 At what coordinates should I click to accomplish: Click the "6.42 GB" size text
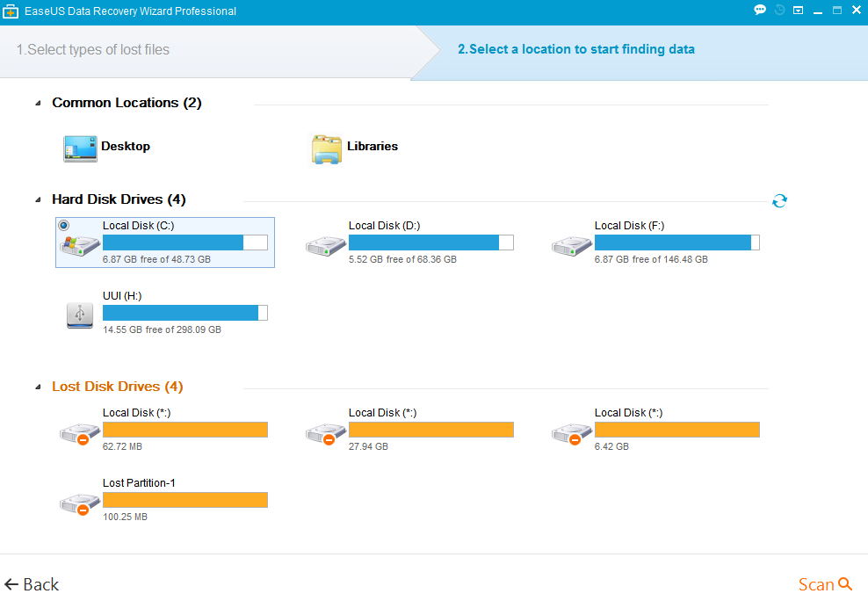[x=611, y=446]
